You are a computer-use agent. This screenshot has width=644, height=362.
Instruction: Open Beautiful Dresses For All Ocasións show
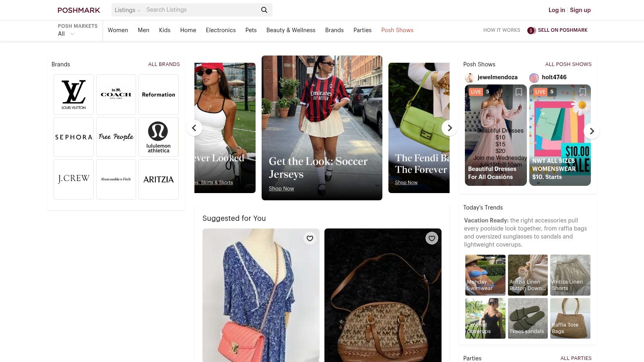495,135
